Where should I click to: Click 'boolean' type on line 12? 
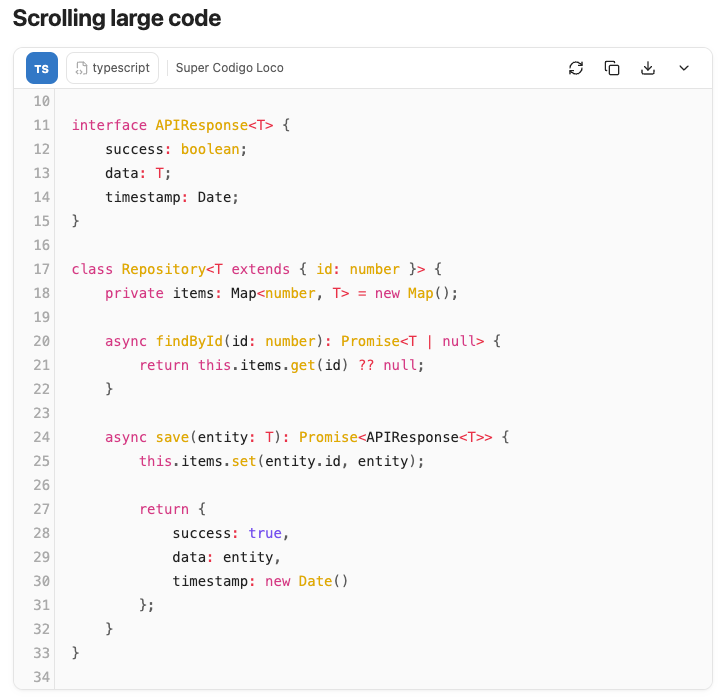coord(210,149)
